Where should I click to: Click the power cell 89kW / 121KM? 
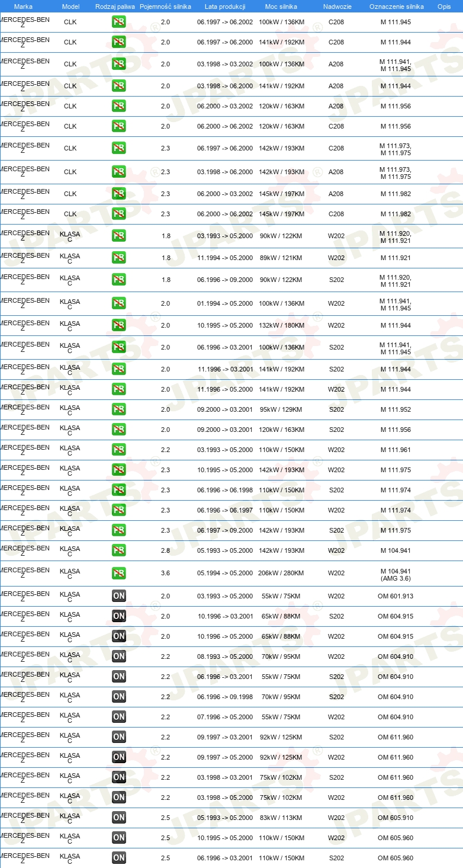(x=281, y=258)
